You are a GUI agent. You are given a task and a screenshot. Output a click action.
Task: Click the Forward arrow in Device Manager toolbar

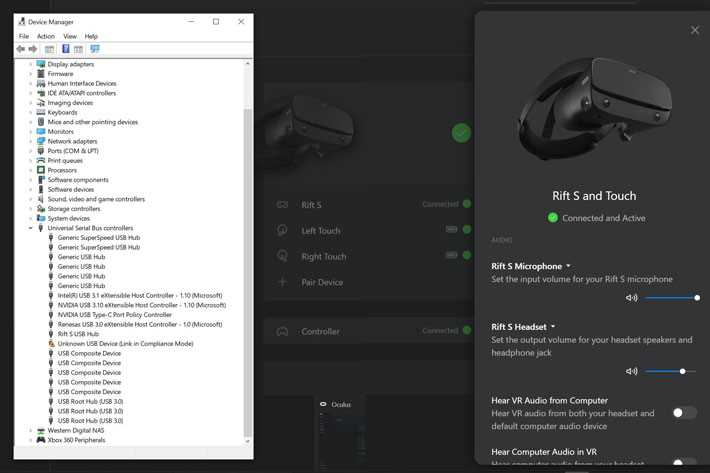point(33,48)
